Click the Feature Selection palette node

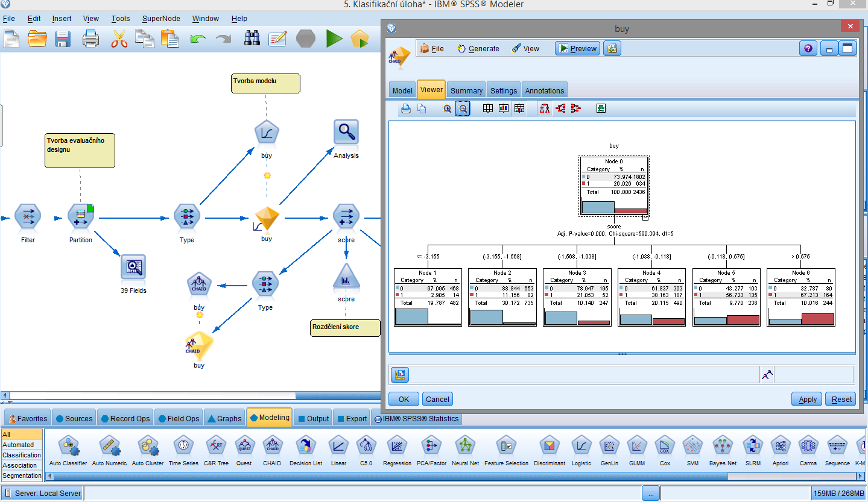[x=506, y=447]
